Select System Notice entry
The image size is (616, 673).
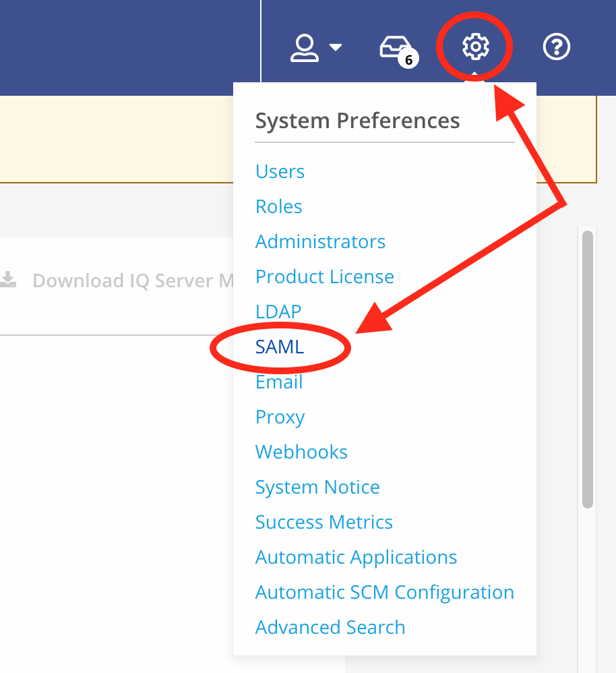(x=317, y=487)
